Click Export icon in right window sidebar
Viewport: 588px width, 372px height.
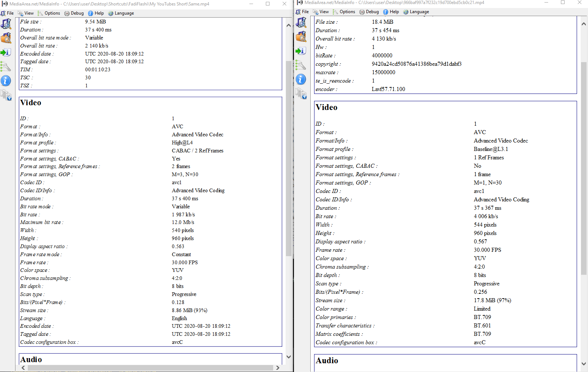[x=301, y=51]
